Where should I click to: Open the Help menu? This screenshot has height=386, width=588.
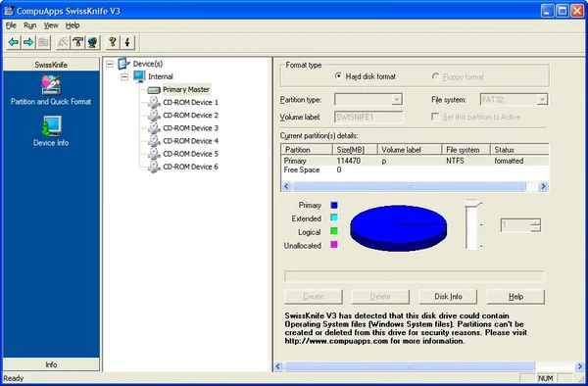tap(73, 25)
